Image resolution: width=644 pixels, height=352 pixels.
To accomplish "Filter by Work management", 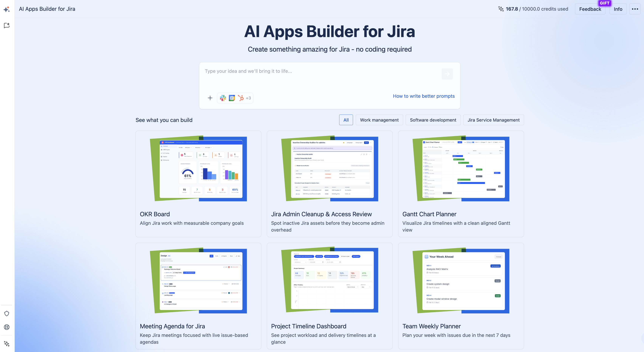I will [379, 120].
